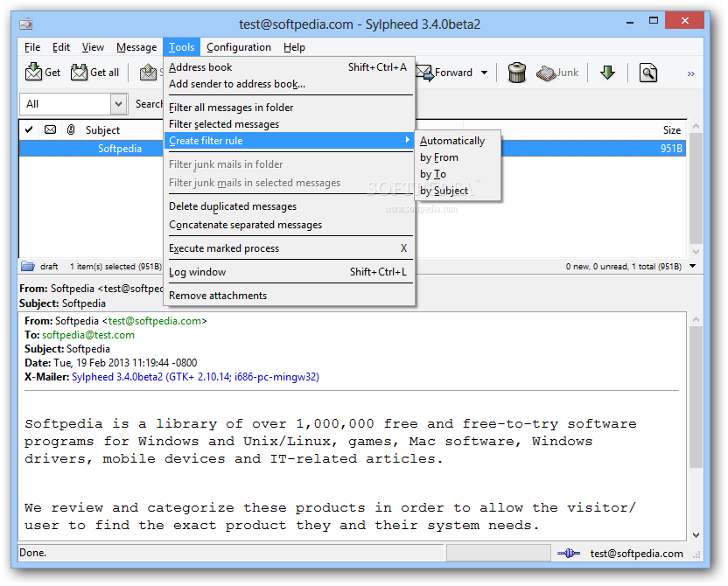Close the open Tools menu
728x586 pixels.
181,47
